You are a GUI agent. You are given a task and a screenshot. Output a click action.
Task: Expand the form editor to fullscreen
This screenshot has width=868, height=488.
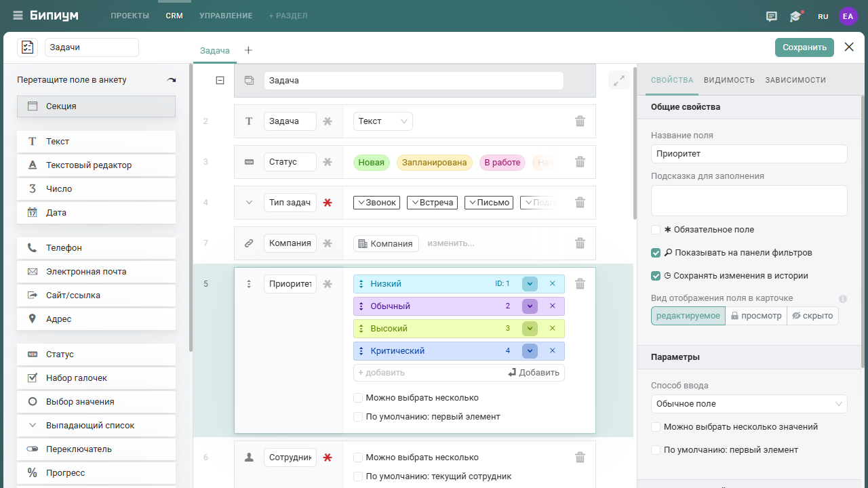tap(619, 81)
